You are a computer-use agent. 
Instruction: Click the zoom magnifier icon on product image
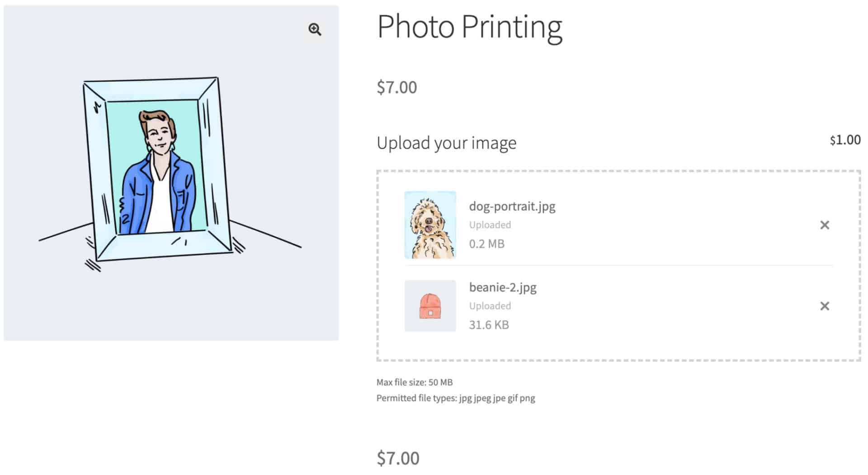tap(315, 29)
